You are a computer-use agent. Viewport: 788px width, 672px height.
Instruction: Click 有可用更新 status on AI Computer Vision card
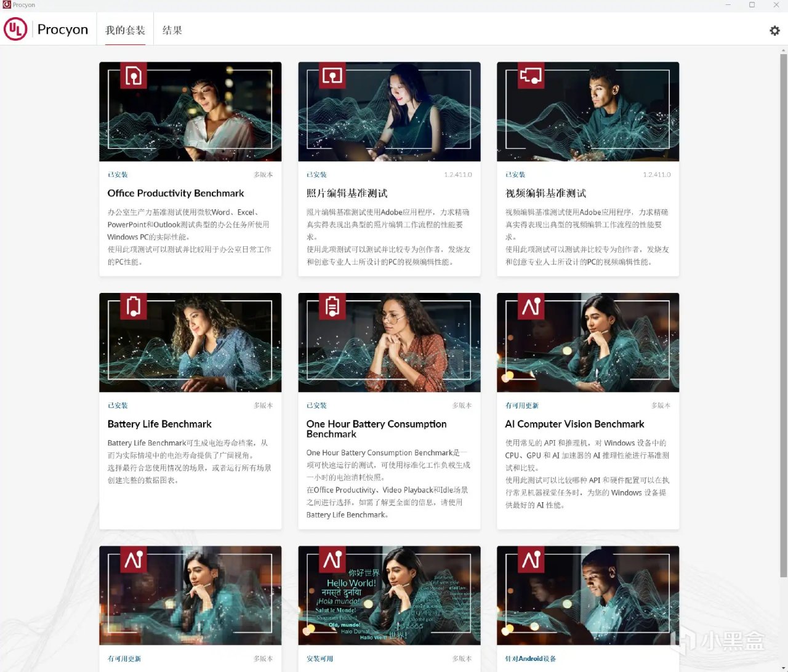[522, 406]
